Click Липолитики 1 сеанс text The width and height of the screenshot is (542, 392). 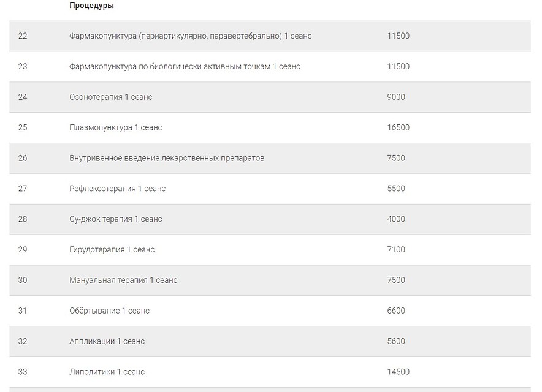(x=107, y=372)
